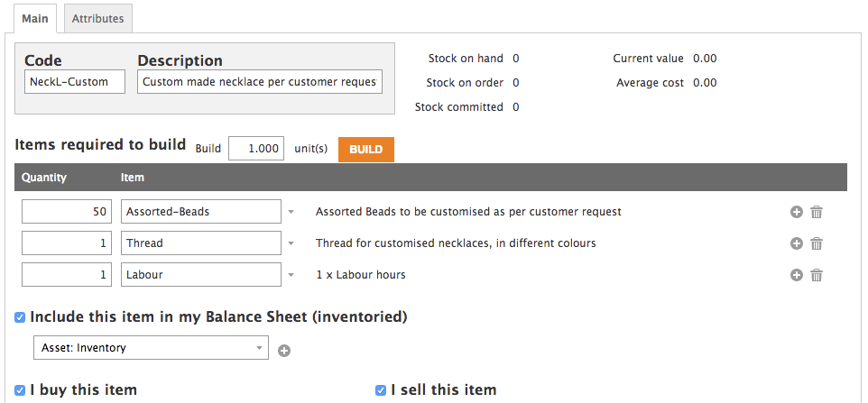The width and height of the screenshot is (868, 403).
Task: Toggle the I buy this item checkbox
Action: click(x=20, y=390)
